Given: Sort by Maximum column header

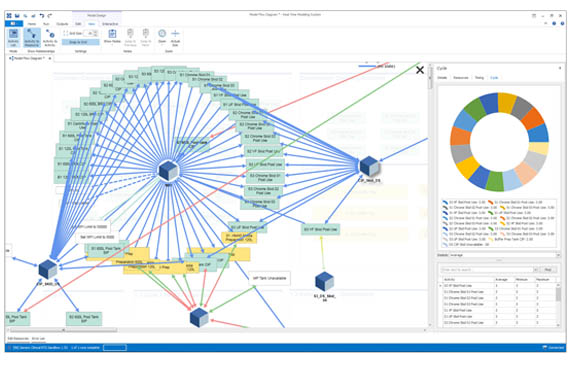Looking at the screenshot, I should click(544, 279).
